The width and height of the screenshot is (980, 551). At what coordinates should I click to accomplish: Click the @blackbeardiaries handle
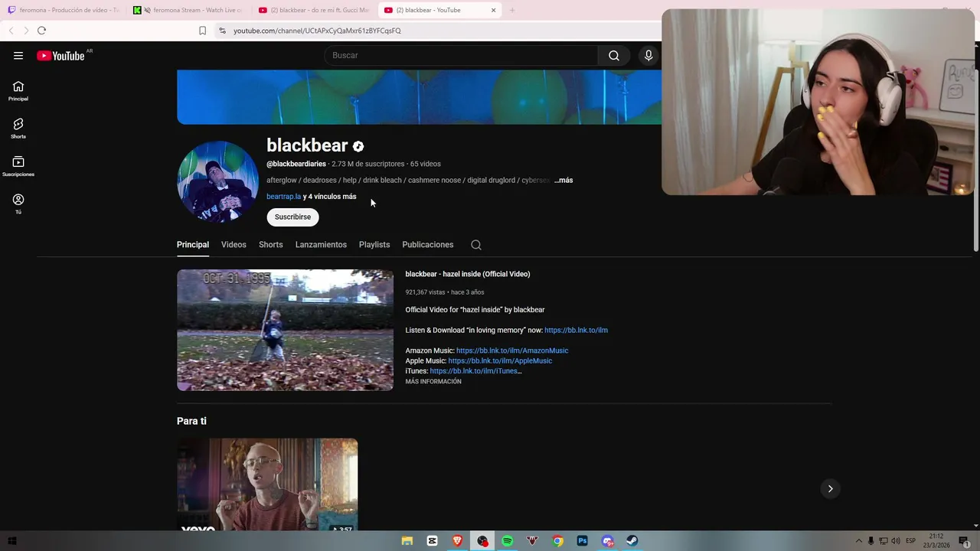296,164
